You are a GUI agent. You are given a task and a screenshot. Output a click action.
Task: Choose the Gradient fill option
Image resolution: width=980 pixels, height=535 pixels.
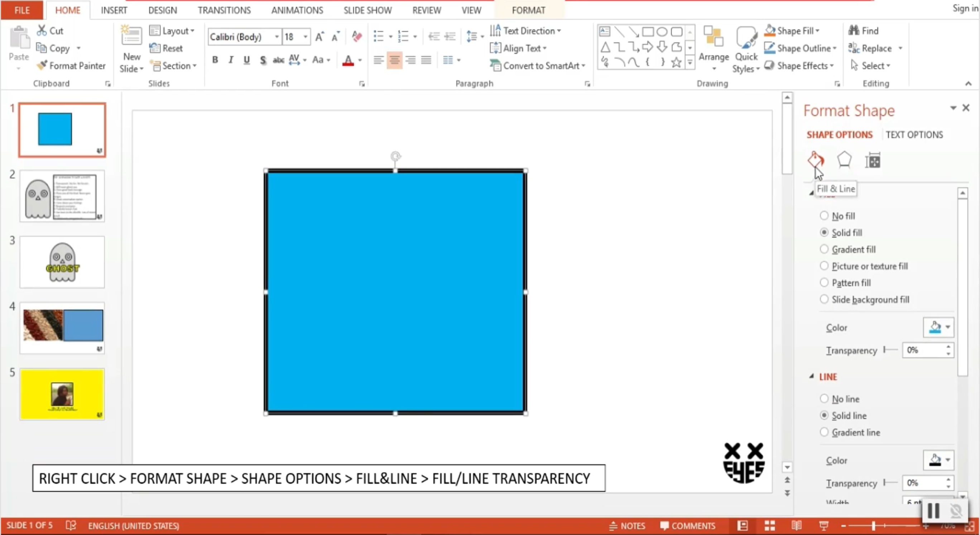click(823, 249)
